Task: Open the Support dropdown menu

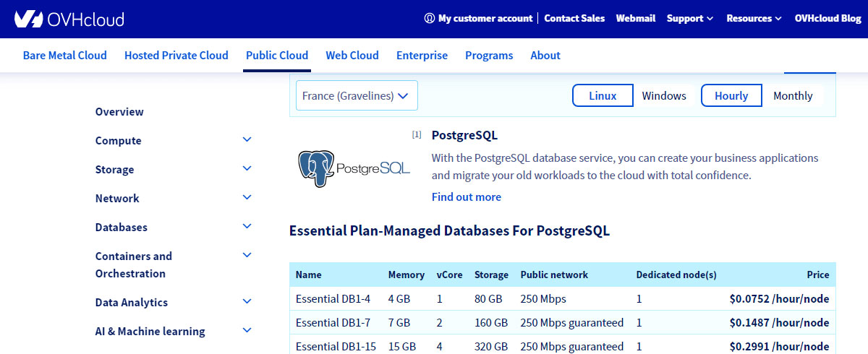Action: (690, 19)
